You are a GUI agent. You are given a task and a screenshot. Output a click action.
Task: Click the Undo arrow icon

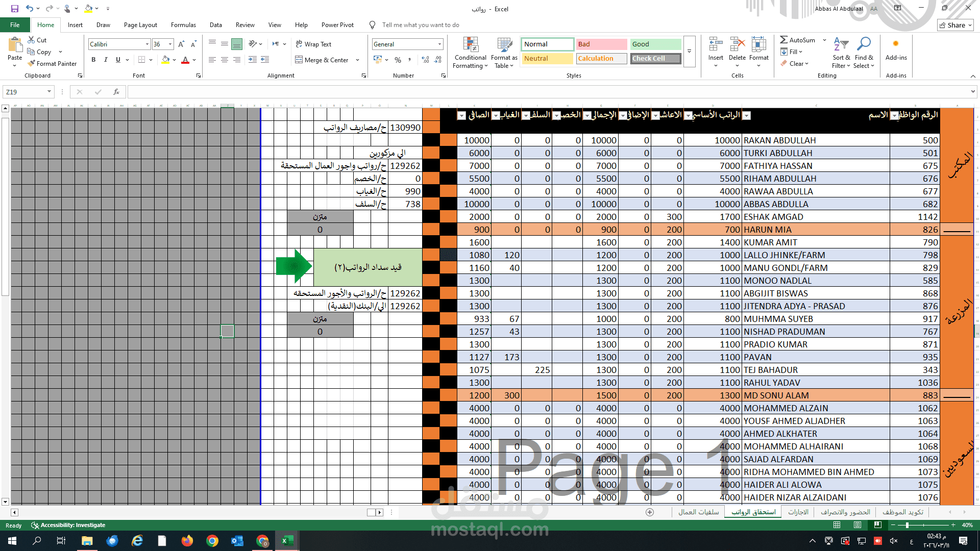[30, 9]
